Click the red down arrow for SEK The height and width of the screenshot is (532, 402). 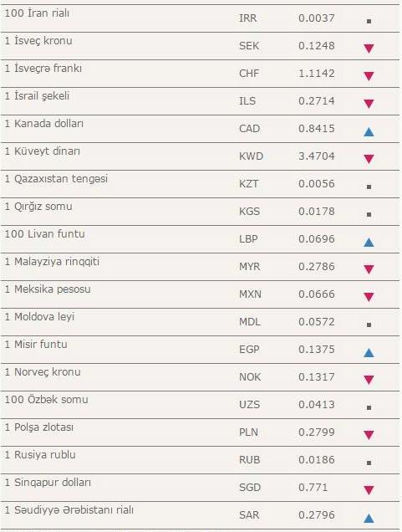click(369, 49)
